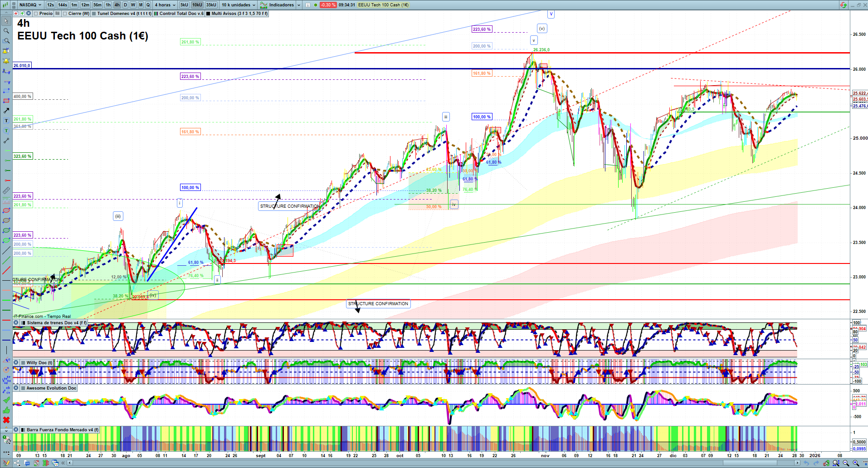This screenshot has width=868, height=468.
Task: Select the arrow cursor tool
Action: (x=6, y=21)
